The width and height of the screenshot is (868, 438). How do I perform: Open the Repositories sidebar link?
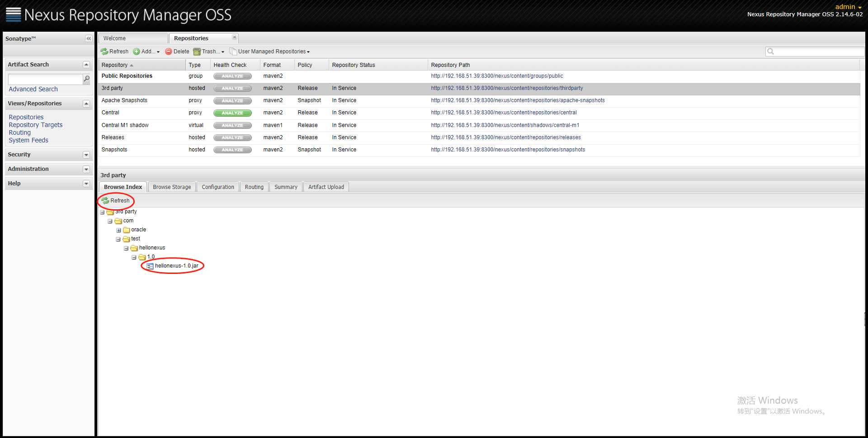26,117
